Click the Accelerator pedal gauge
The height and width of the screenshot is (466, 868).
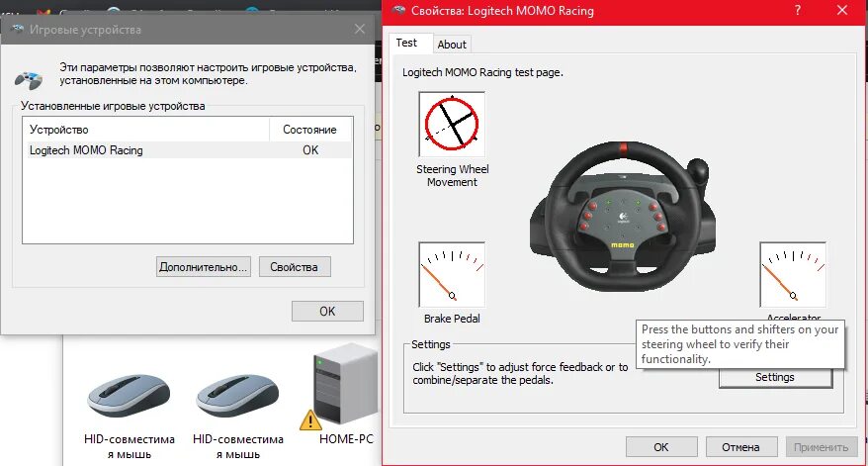[793, 274]
